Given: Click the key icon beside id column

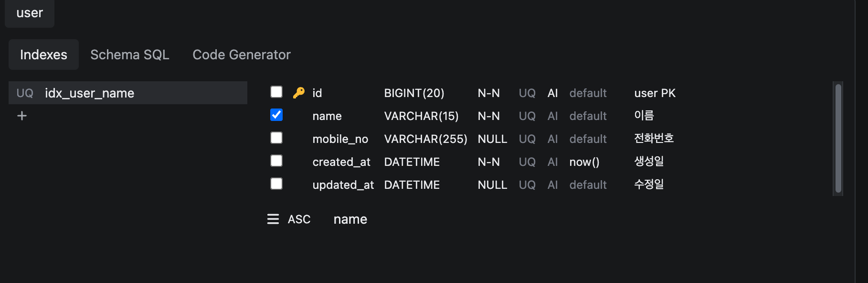Looking at the screenshot, I should [x=299, y=93].
